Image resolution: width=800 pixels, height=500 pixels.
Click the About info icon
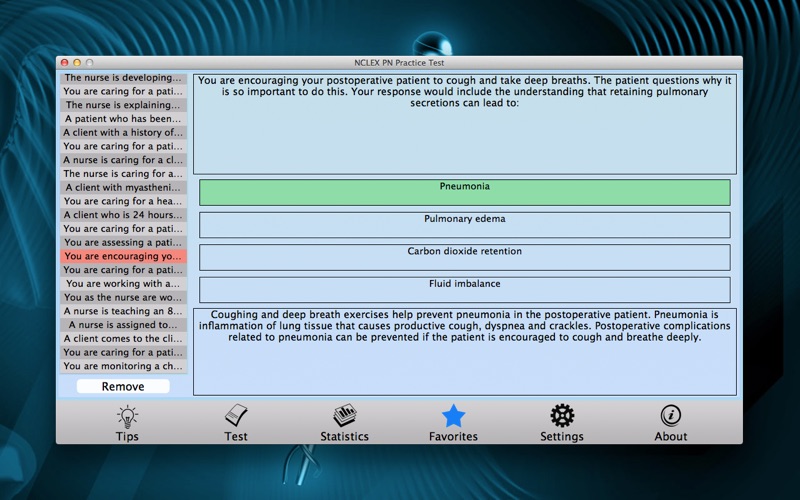click(x=671, y=416)
